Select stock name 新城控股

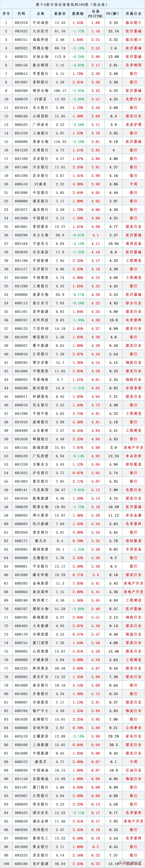[x=40, y=447]
